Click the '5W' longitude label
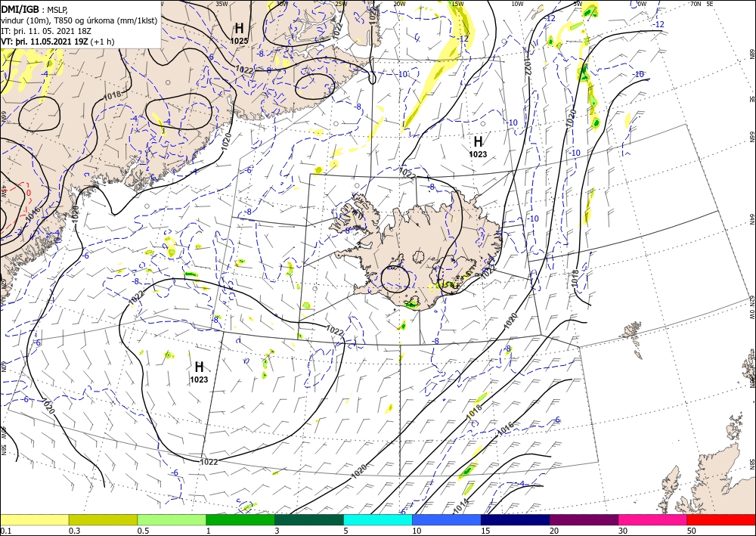 coord(578,4)
